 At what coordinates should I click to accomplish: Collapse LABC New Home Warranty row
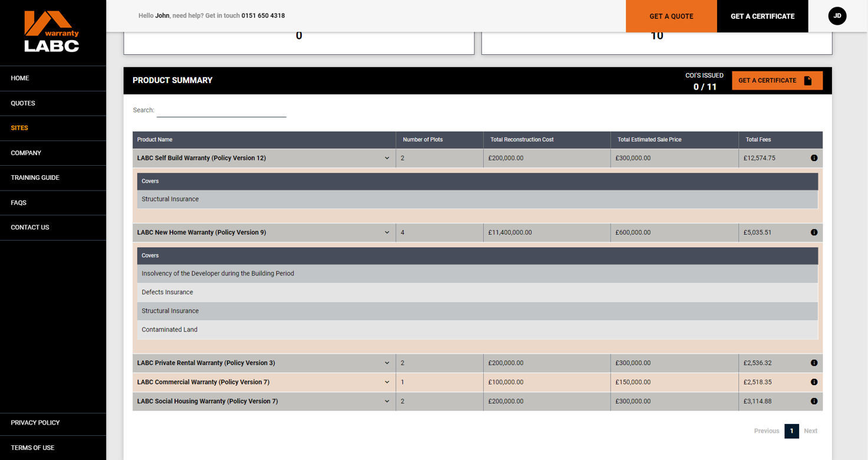387,232
